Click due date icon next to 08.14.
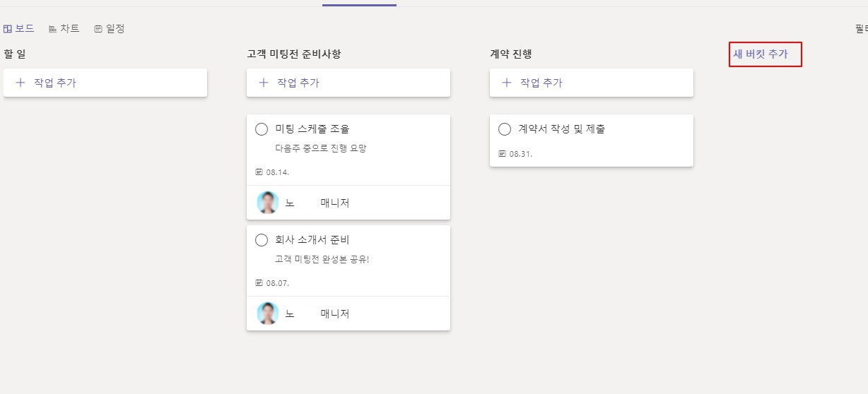Image resolution: width=868 pixels, height=394 pixels. coord(259,172)
